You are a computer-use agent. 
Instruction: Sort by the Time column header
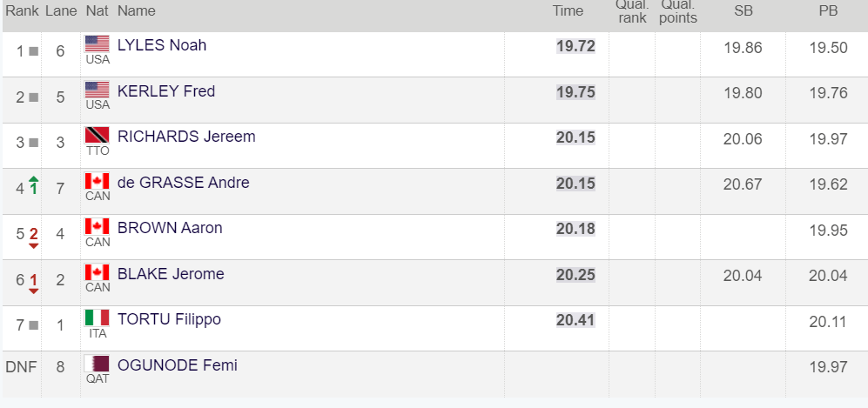[568, 11]
